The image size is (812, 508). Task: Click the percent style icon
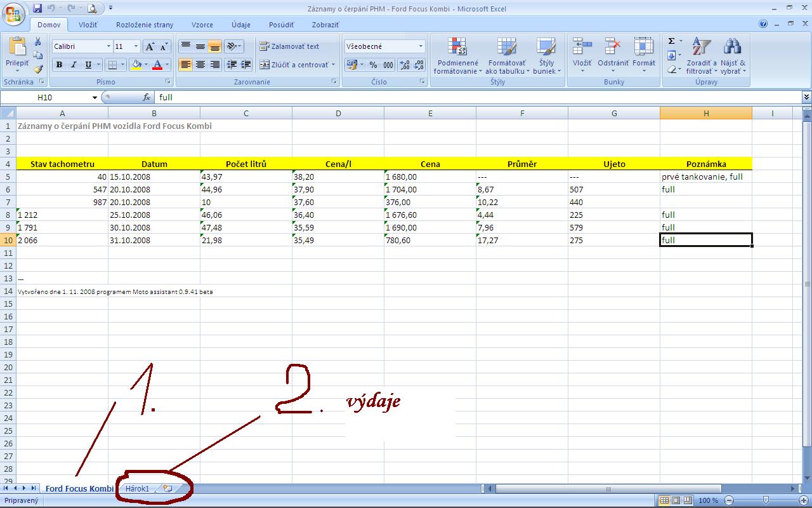click(373, 65)
